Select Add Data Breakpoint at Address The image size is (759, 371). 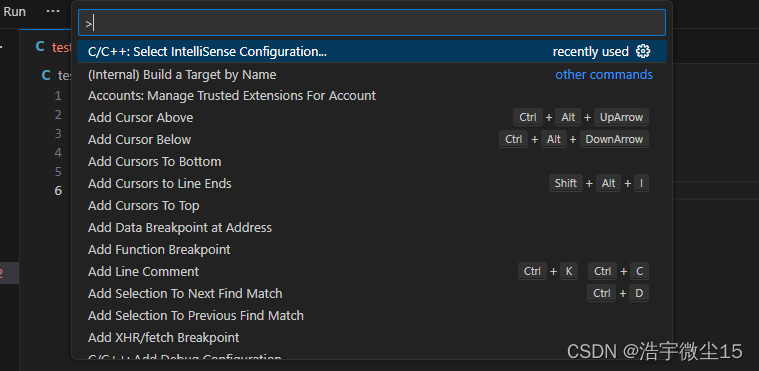tap(372, 228)
